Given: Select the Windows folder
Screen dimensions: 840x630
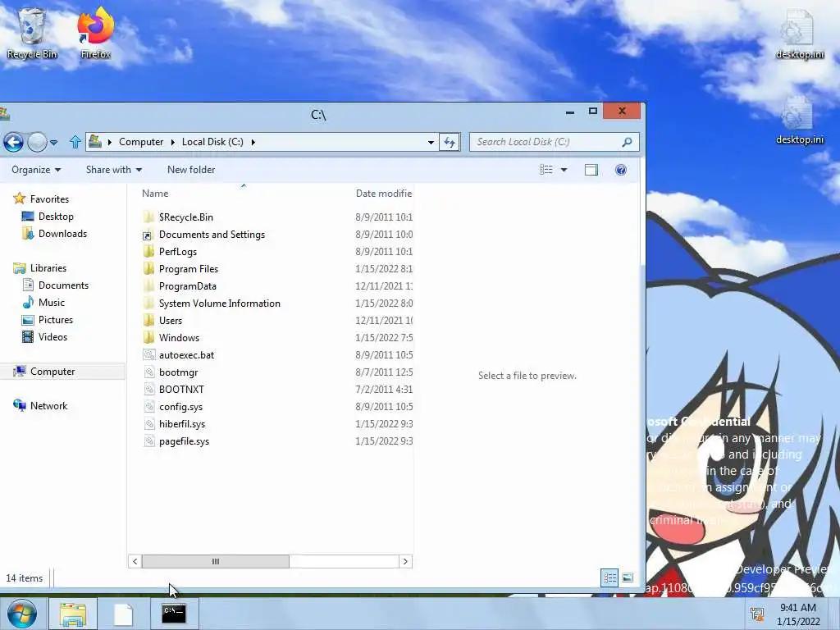Looking at the screenshot, I should pos(179,338).
